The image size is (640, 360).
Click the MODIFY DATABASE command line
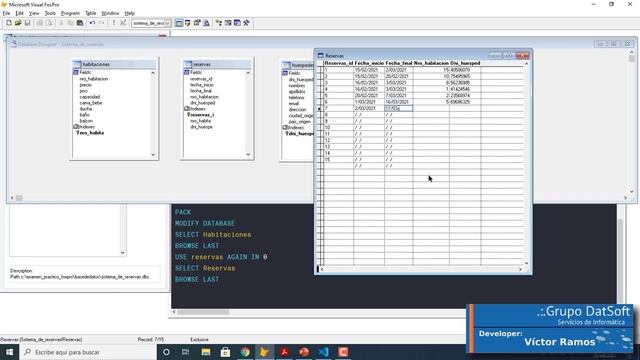tap(205, 223)
